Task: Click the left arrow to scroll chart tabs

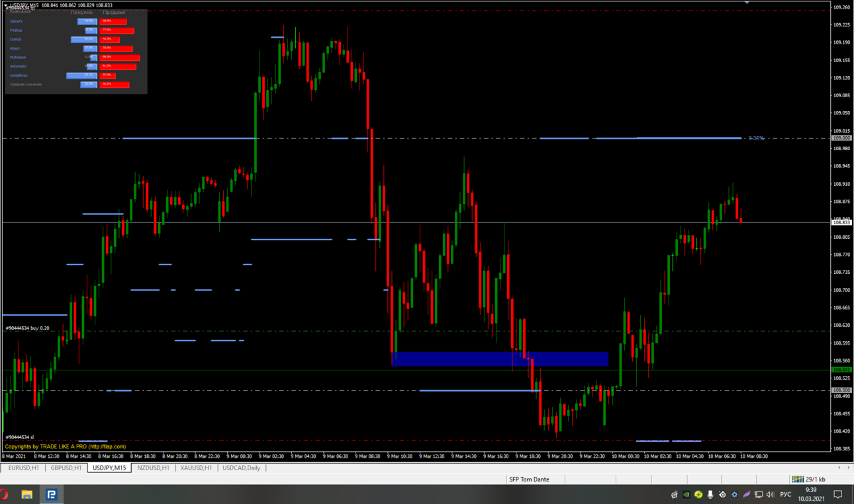Action: tap(839, 468)
